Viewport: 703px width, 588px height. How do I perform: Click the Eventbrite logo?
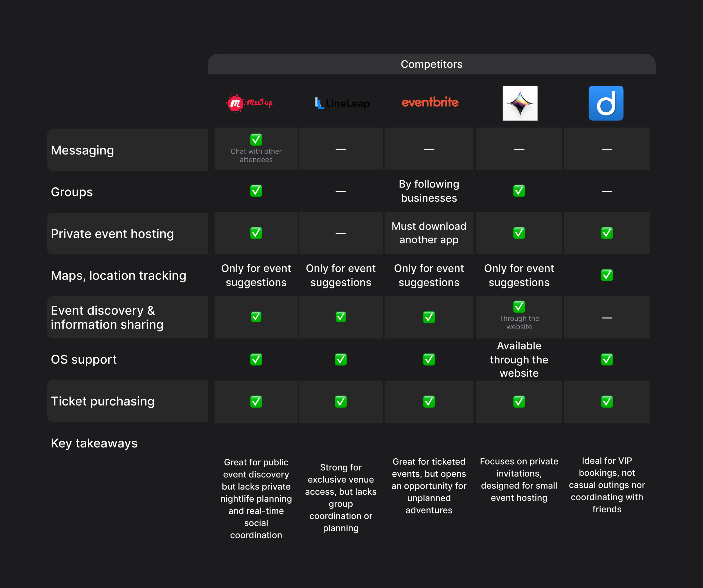[430, 102]
